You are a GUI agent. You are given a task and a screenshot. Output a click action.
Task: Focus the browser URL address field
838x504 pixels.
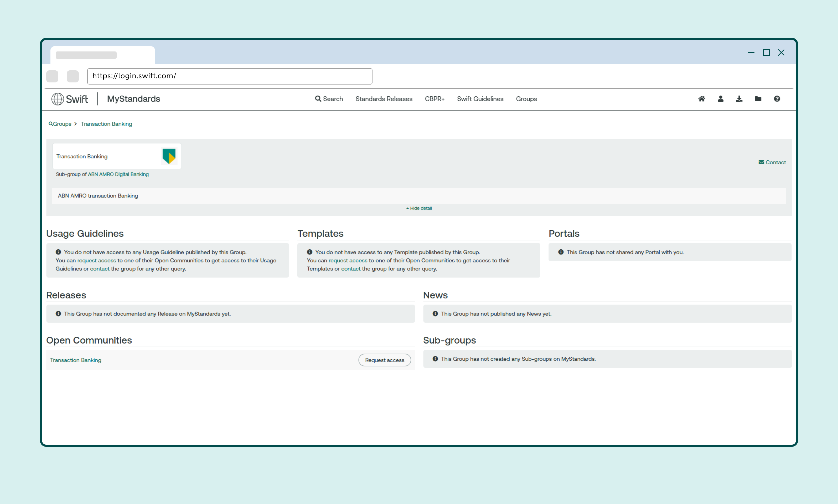point(230,76)
